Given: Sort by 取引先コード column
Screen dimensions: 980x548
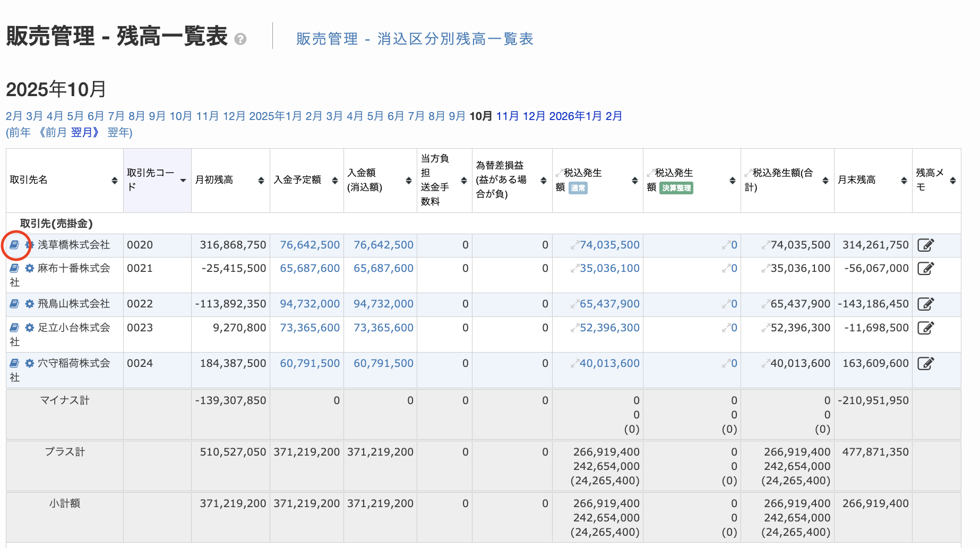Looking at the screenshot, I should (183, 181).
